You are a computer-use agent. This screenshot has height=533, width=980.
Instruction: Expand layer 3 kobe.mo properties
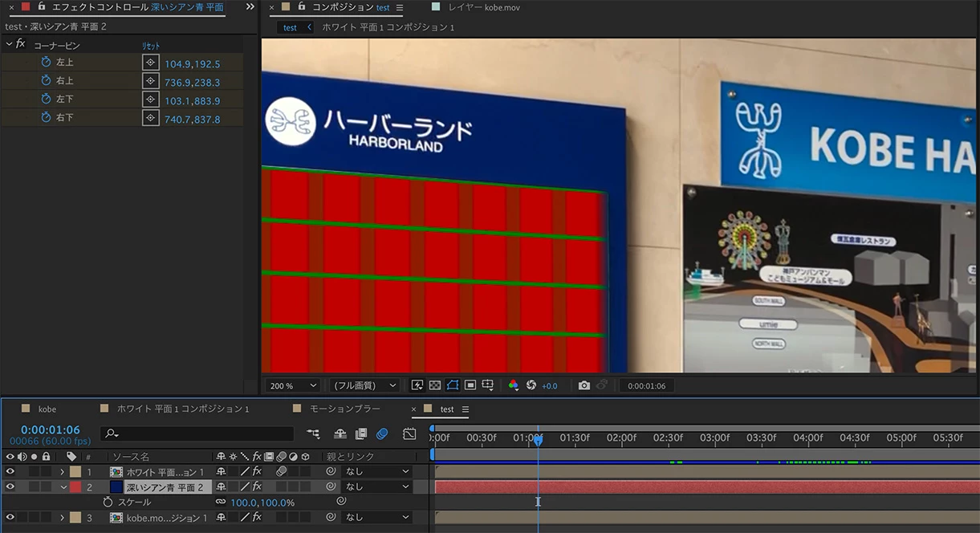click(63, 518)
